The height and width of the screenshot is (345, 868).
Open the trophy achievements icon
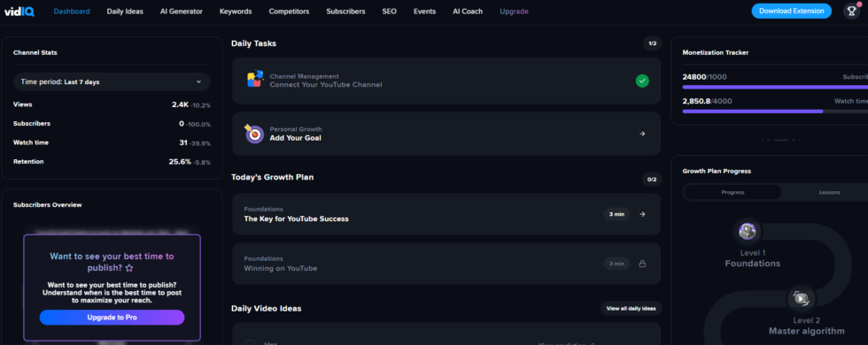(x=851, y=11)
